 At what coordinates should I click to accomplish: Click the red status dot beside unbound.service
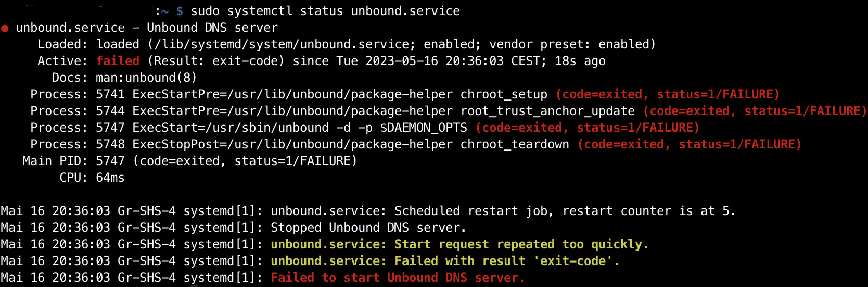click(5, 29)
